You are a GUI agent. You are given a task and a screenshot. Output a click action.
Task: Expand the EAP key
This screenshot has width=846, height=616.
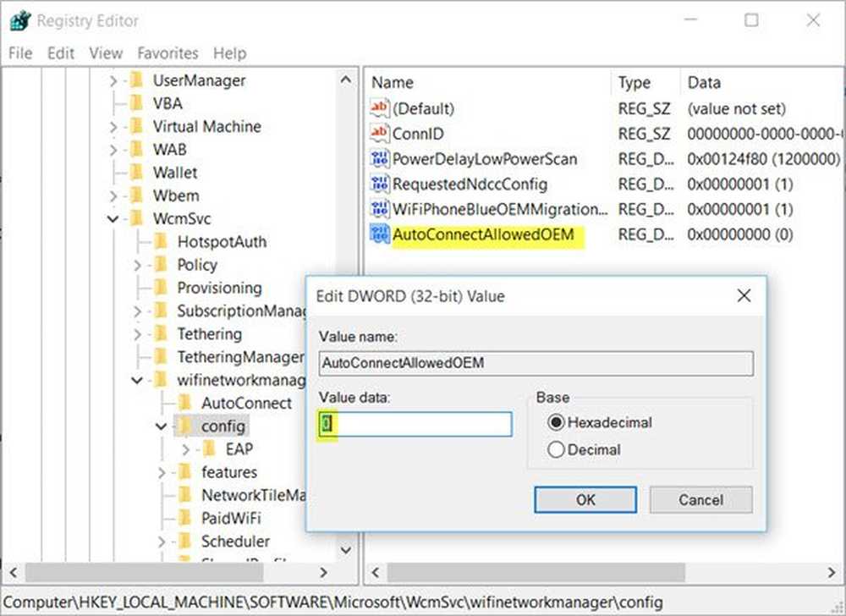185,449
